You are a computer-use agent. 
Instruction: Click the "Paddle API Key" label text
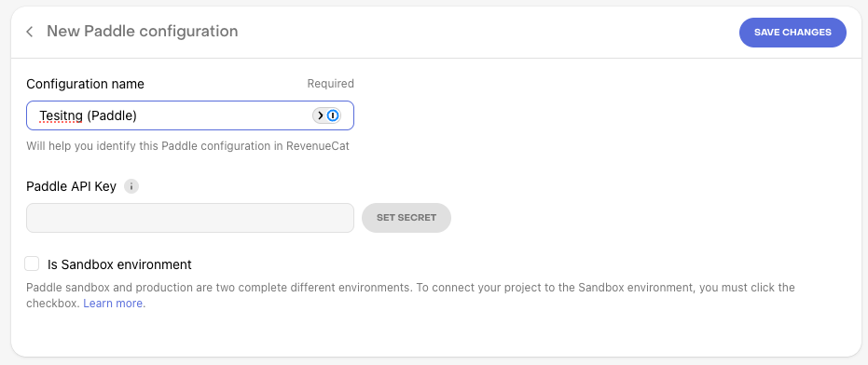(x=72, y=186)
